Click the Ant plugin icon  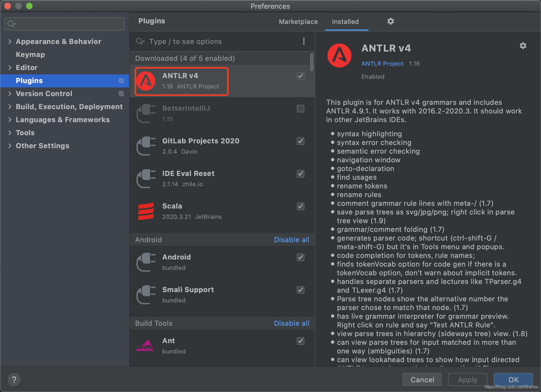[146, 346]
